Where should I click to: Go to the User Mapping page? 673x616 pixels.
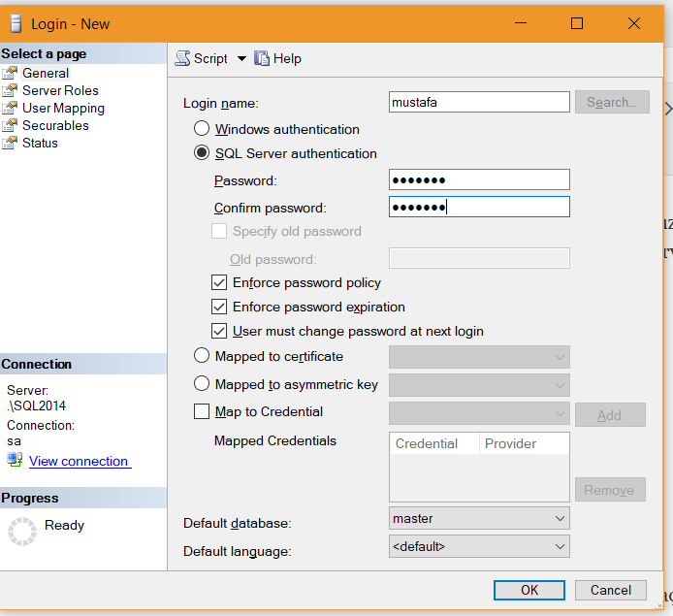[x=64, y=109]
